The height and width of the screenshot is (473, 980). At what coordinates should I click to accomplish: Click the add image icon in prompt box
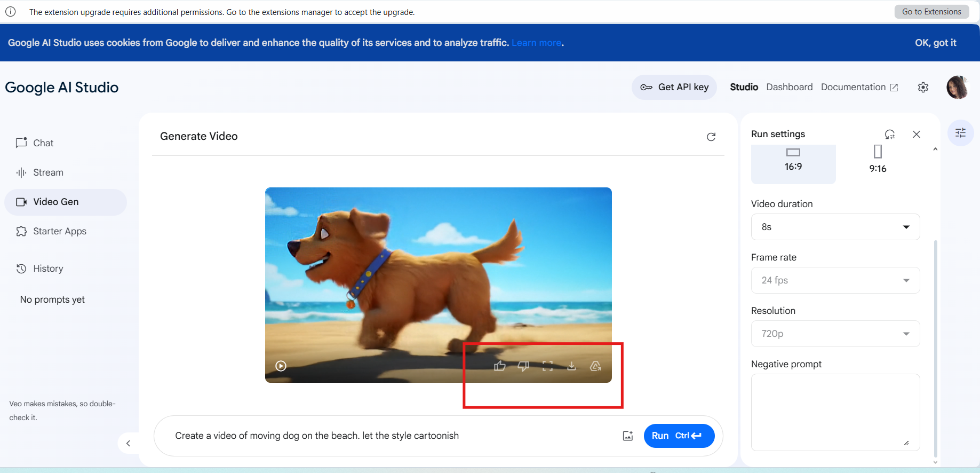(x=628, y=436)
